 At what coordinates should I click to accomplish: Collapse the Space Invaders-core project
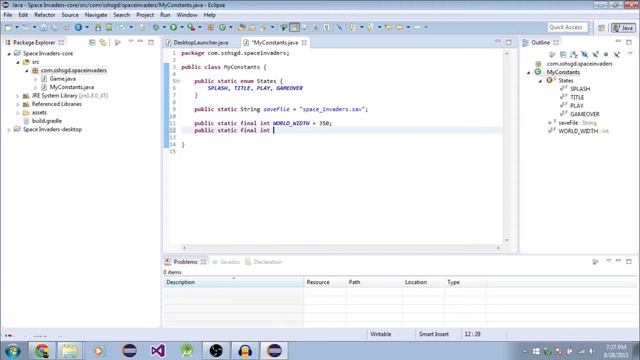(x=9, y=54)
